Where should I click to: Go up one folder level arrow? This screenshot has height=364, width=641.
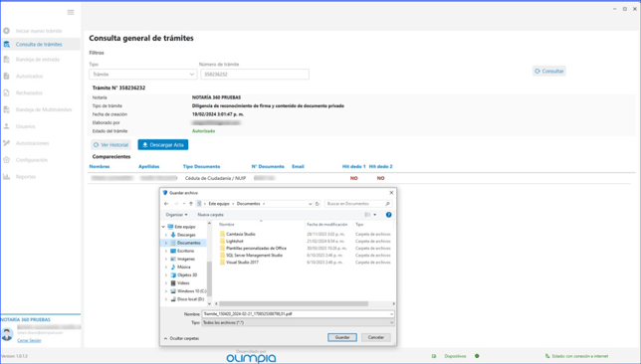191,204
